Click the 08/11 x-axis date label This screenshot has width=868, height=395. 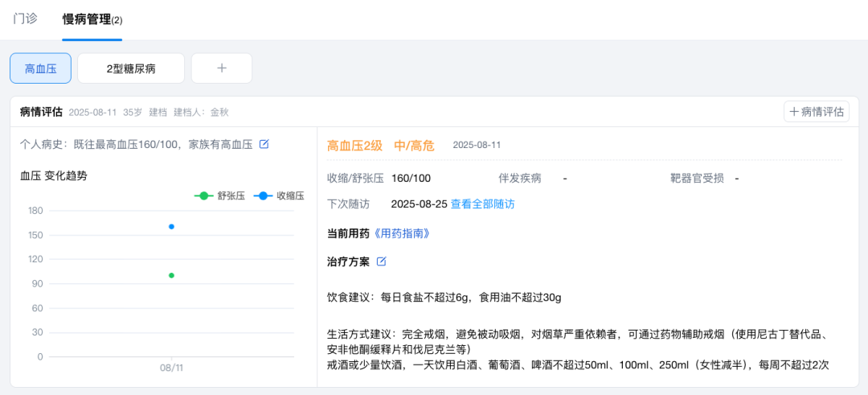tap(172, 368)
